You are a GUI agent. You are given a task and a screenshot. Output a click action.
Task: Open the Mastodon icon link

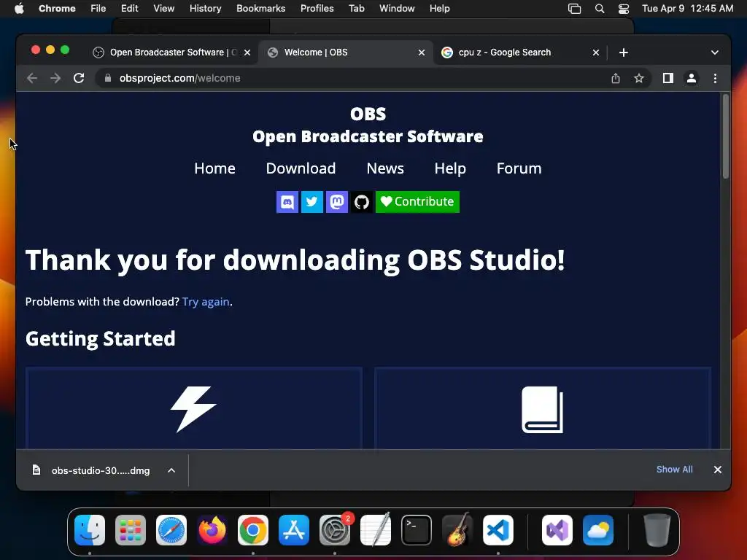pyautogui.click(x=337, y=202)
